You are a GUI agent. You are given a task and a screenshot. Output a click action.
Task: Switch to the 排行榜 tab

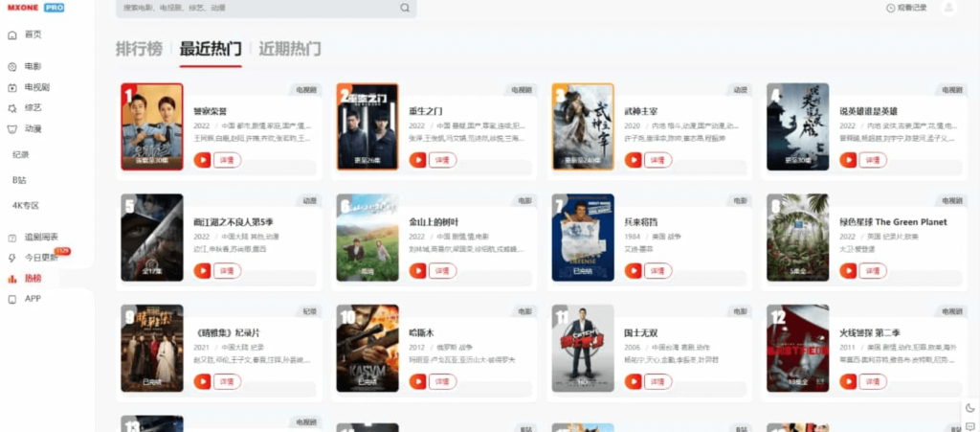click(x=139, y=49)
